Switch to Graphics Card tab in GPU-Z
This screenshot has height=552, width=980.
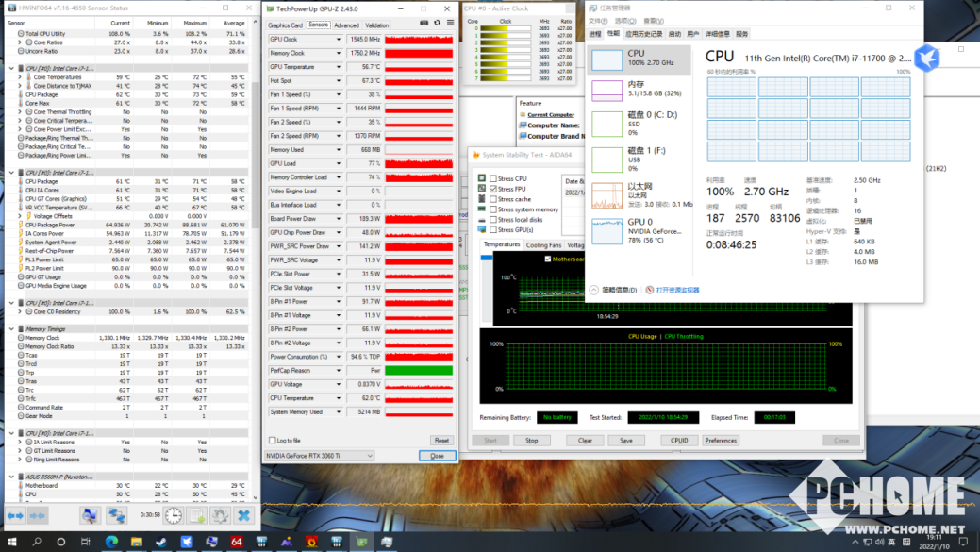tap(285, 25)
